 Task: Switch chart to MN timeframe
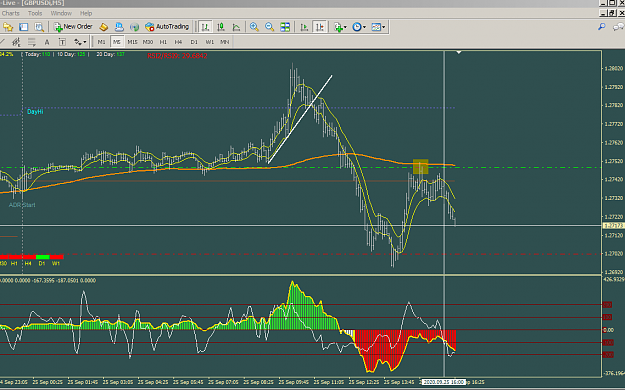(x=224, y=42)
